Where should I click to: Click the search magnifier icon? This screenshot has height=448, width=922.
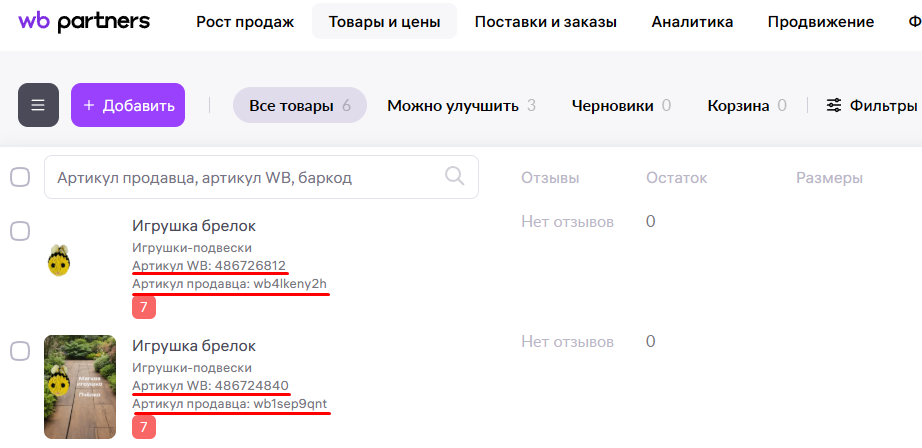pyautogui.click(x=455, y=177)
